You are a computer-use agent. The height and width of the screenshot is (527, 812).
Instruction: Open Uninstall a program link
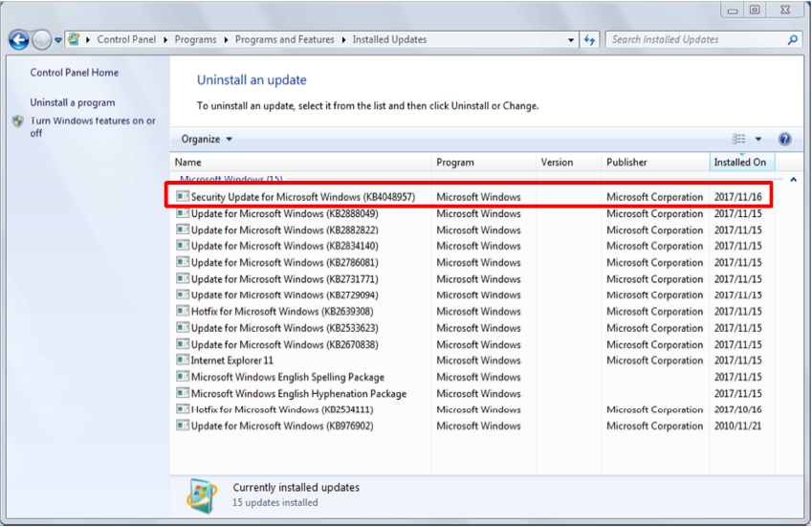point(73,102)
